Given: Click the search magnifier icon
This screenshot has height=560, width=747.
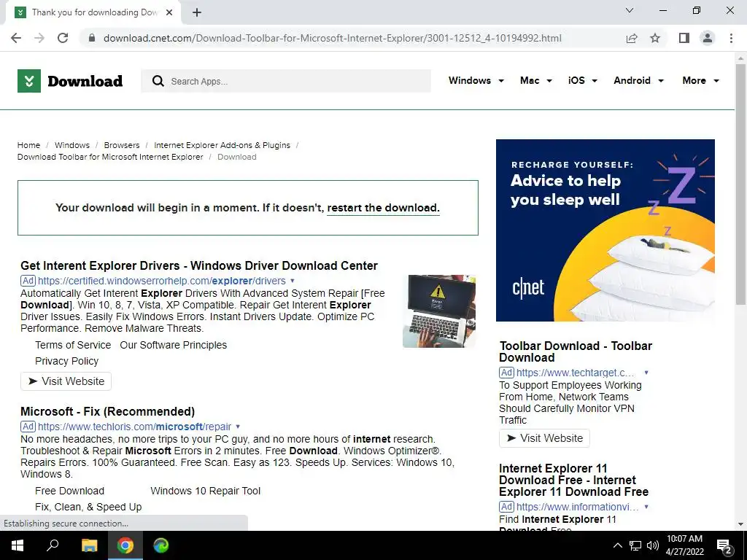Looking at the screenshot, I should pos(158,81).
